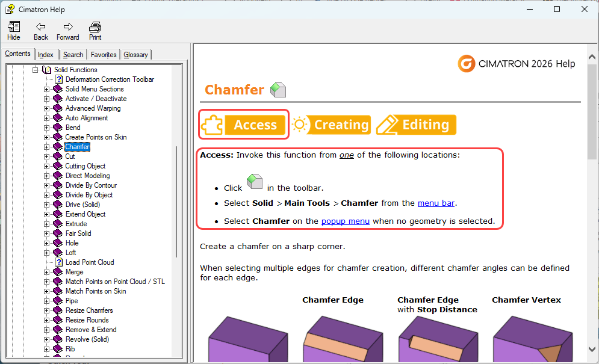Open the Remove & Extend topic
599x364 pixels.
pos(91,330)
